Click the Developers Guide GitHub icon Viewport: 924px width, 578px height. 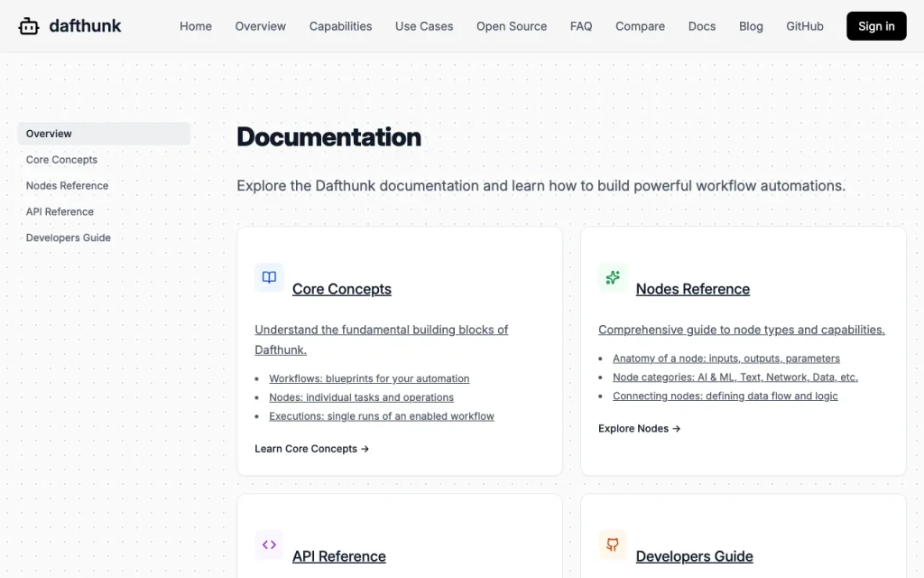[613, 545]
